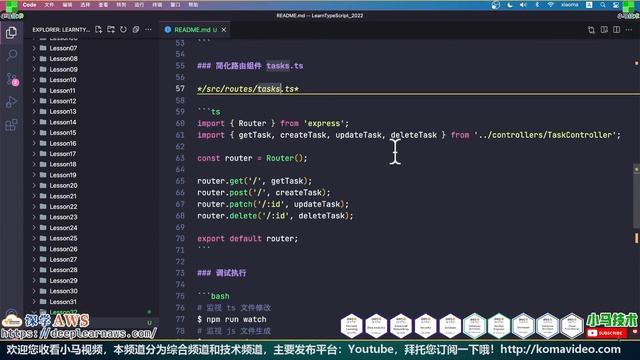Open the 查看 (View) menu
Image resolution: width=640 pixels, height=360 pixels.
click(103, 5)
